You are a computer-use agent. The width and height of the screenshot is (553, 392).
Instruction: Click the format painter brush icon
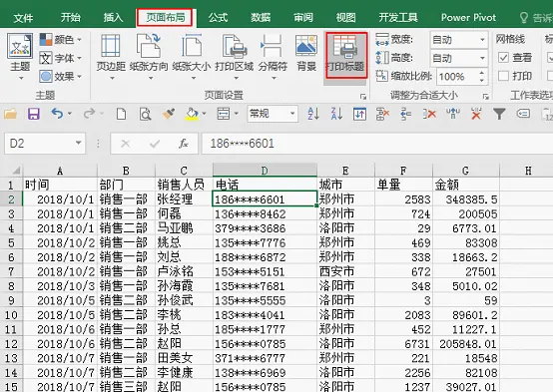pos(169,114)
